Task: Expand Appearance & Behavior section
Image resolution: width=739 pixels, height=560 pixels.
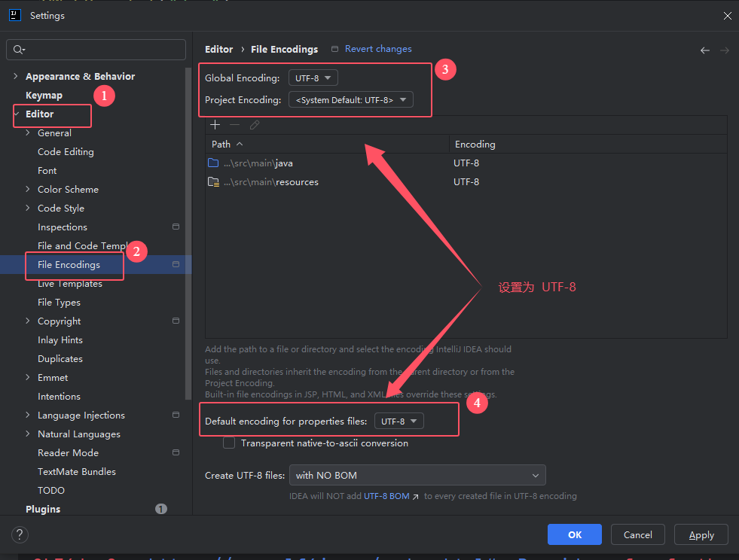Action: [x=16, y=76]
